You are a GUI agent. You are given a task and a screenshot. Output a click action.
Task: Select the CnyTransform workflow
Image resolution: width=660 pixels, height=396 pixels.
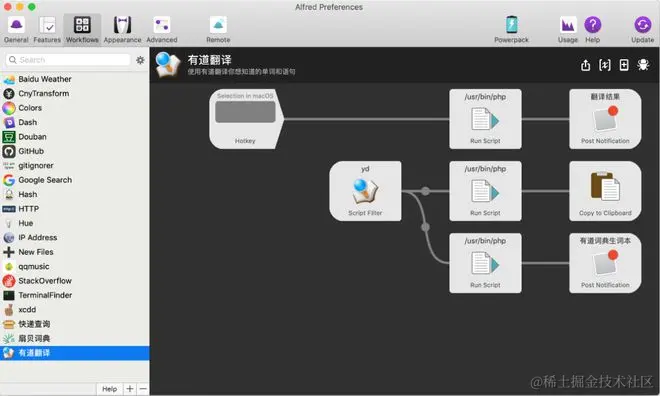pos(75,93)
